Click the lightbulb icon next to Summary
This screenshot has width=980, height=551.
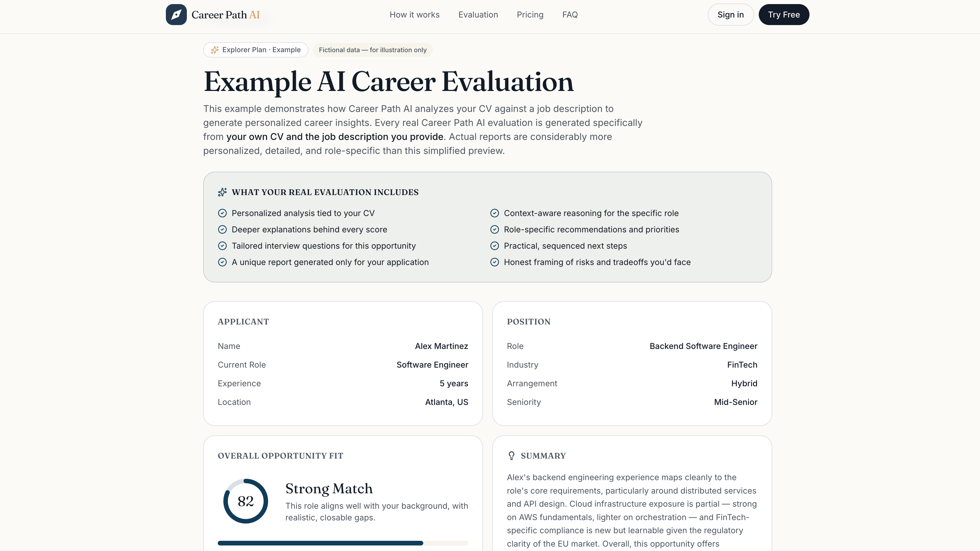coord(511,456)
